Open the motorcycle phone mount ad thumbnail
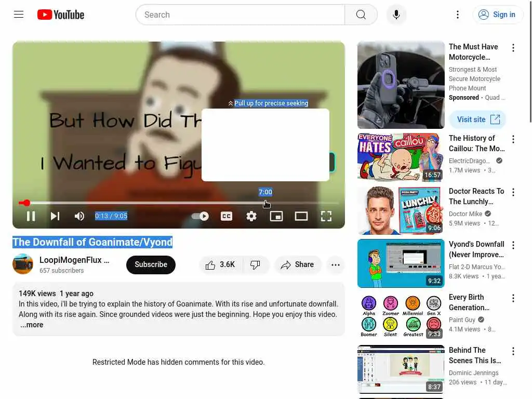The height and width of the screenshot is (399, 532). click(x=401, y=85)
